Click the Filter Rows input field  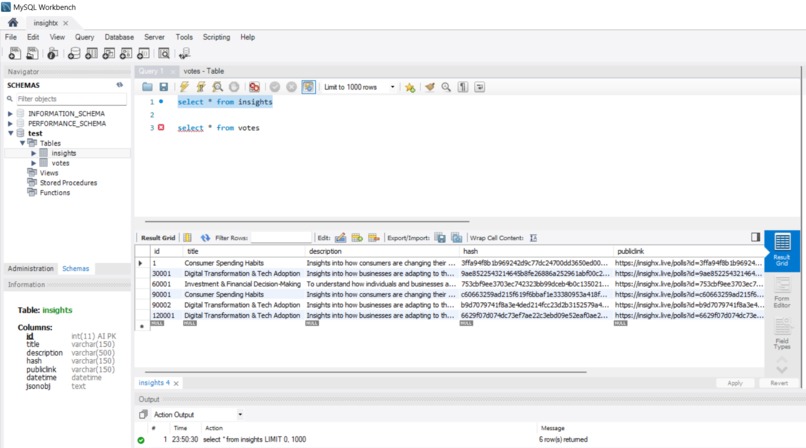[x=281, y=237]
